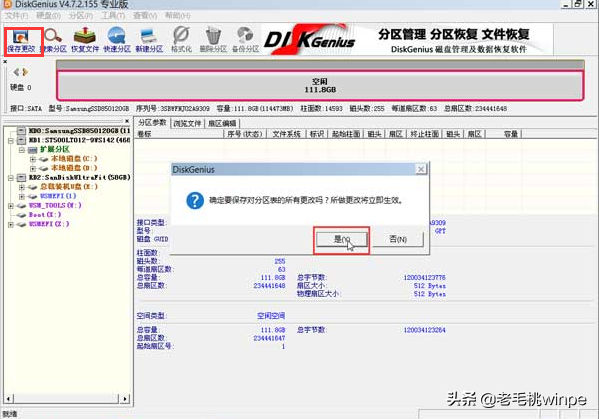Image resolution: width=599 pixels, height=419 pixels.
Task: Select the USM_TOOLS tree item
Action: 55,205
